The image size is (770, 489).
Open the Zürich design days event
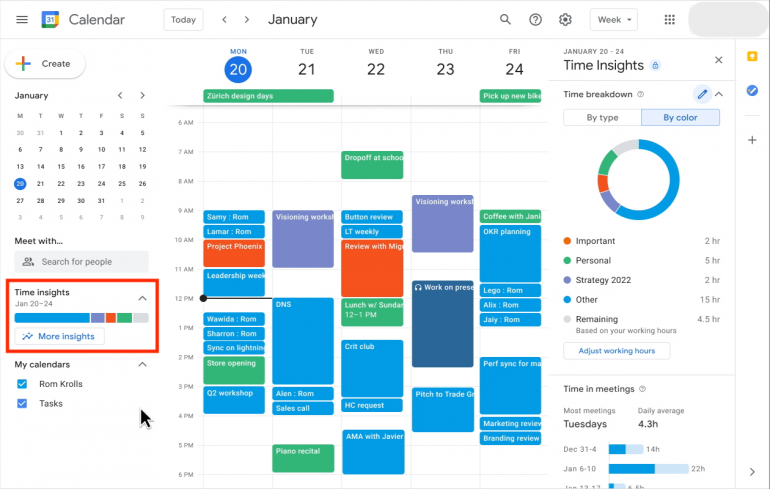[x=269, y=96]
